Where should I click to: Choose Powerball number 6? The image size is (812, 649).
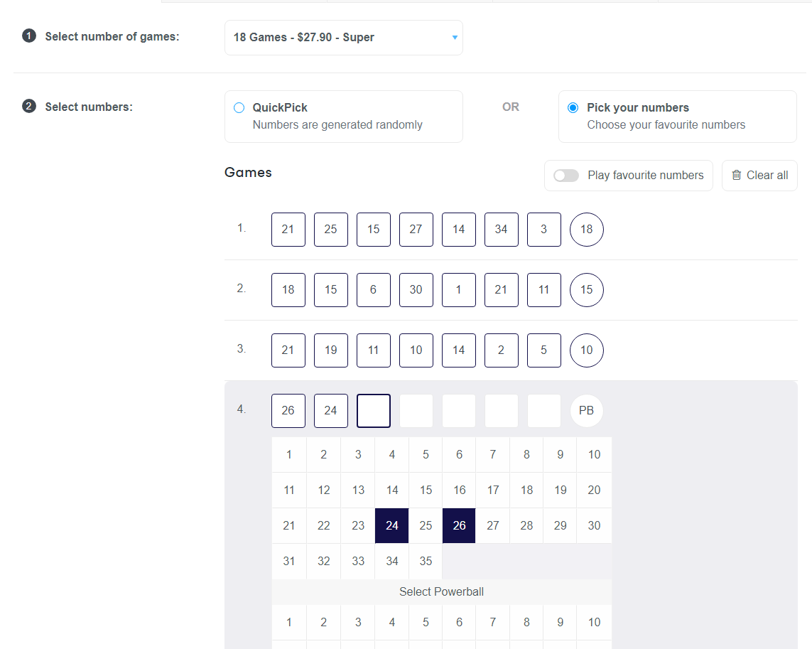tap(459, 622)
